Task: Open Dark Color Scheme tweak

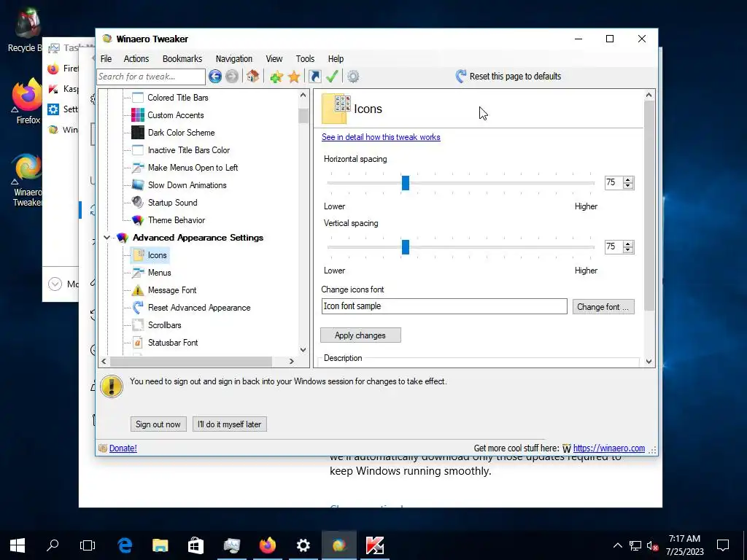Action: 181,133
